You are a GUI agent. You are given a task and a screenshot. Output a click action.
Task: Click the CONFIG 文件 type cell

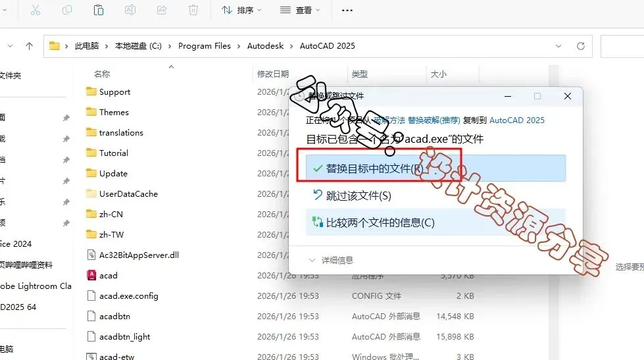pyautogui.click(x=376, y=296)
